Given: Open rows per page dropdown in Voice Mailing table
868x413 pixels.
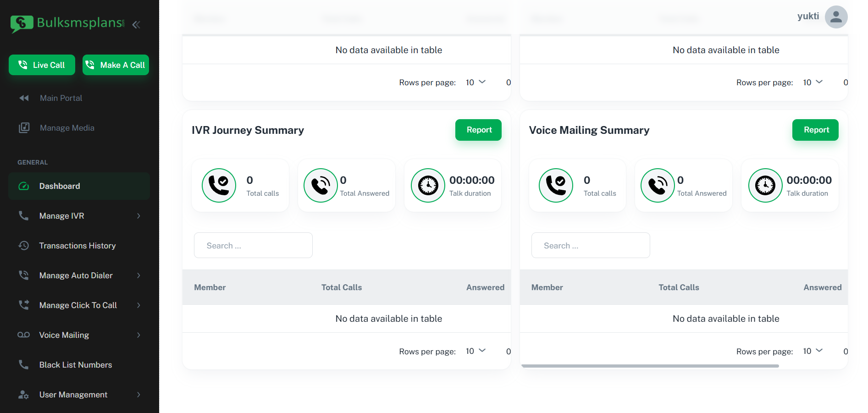Looking at the screenshot, I should point(813,351).
